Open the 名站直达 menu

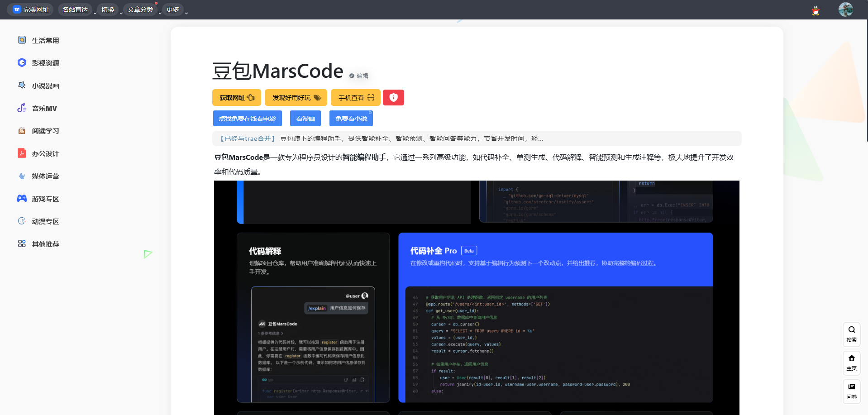click(75, 10)
